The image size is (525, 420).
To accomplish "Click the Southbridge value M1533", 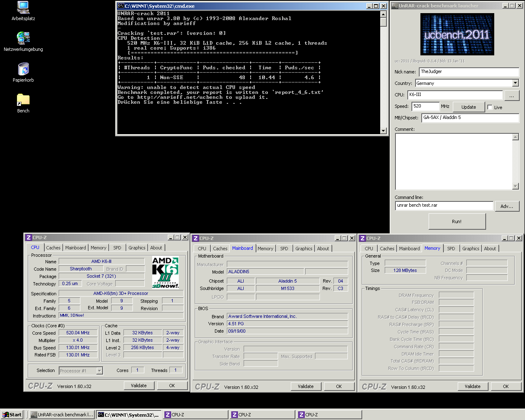I will tap(288, 289).
